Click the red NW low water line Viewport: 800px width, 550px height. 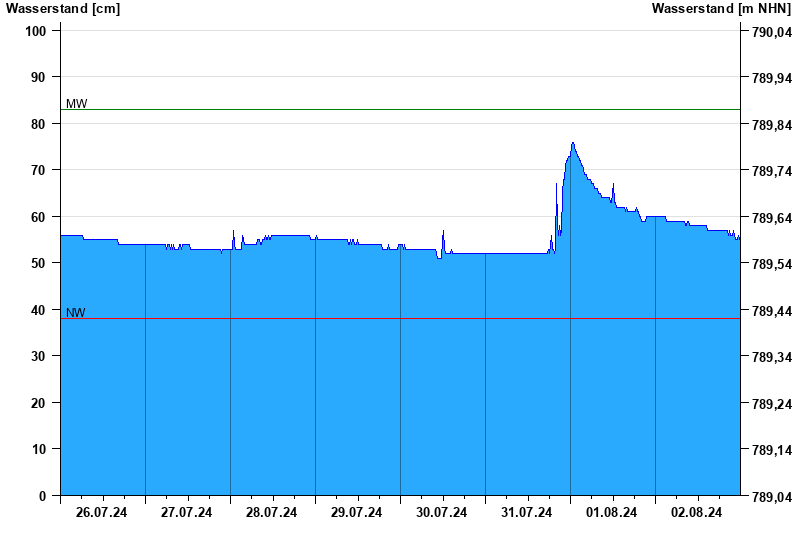[x=401, y=318]
